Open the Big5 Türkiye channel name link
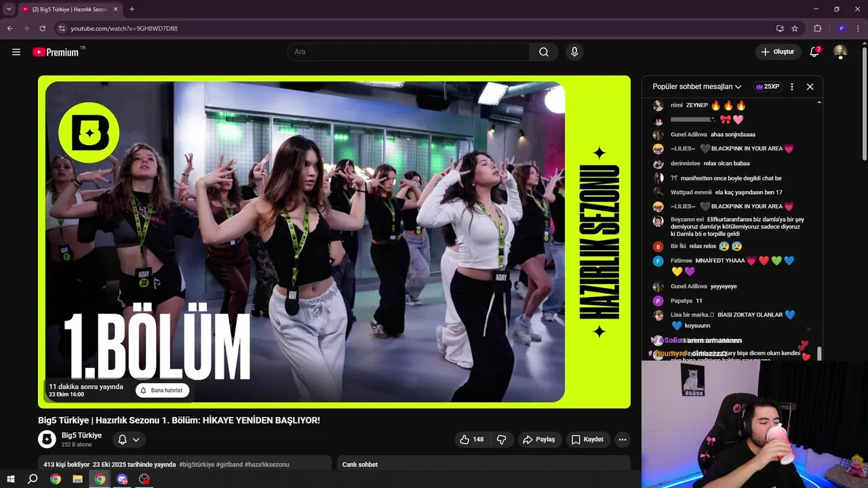This screenshot has width=868, height=488. click(81, 435)
